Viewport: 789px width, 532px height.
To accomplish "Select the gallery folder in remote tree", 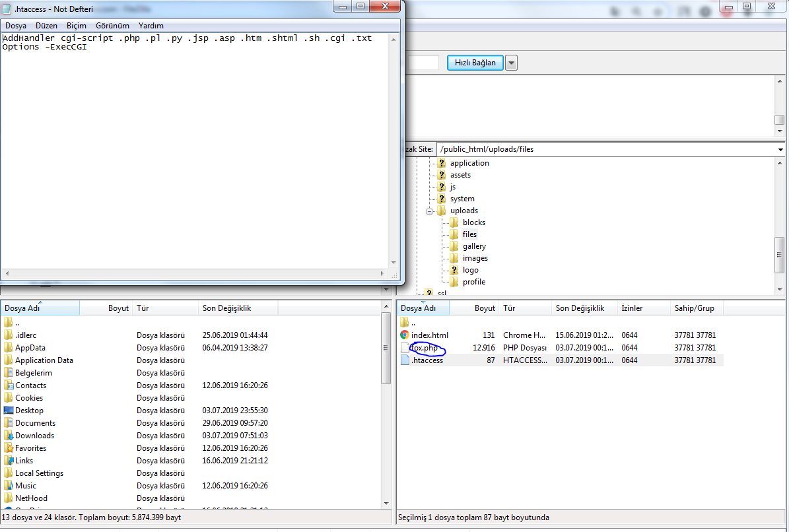I will [474, 246].
